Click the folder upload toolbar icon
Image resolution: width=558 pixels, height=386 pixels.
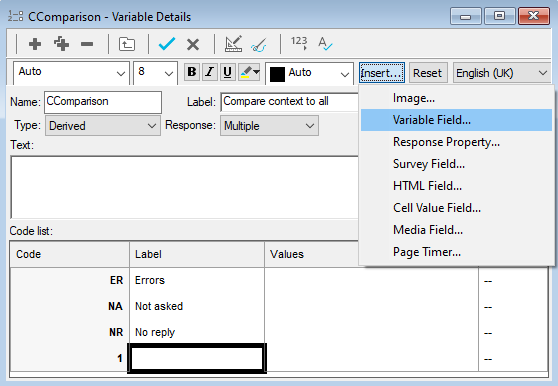[127, 44]
